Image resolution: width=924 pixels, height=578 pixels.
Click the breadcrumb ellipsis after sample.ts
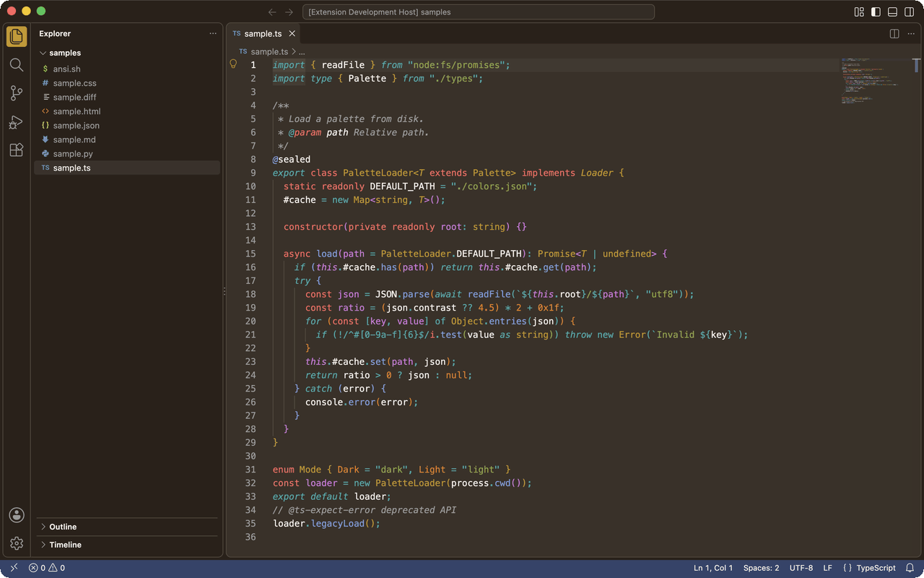pyautogui.click(x=302, y=52)
